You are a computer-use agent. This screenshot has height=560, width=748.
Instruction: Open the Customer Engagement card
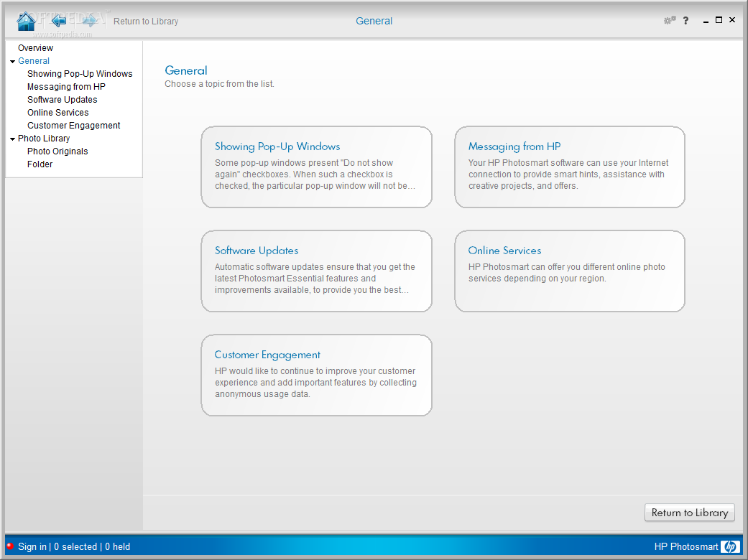pyautogui.click(x=316, y=375)
